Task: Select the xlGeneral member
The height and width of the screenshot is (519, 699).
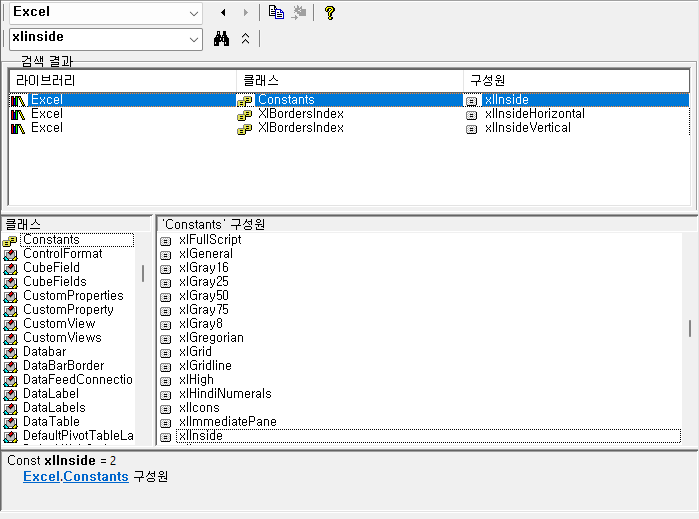Action: coord(206,254)
